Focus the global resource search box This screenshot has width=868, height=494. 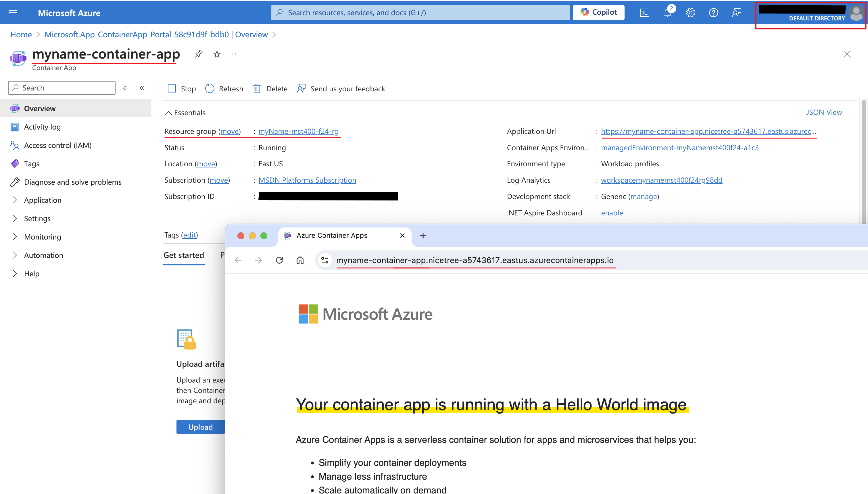coord(420,13)
